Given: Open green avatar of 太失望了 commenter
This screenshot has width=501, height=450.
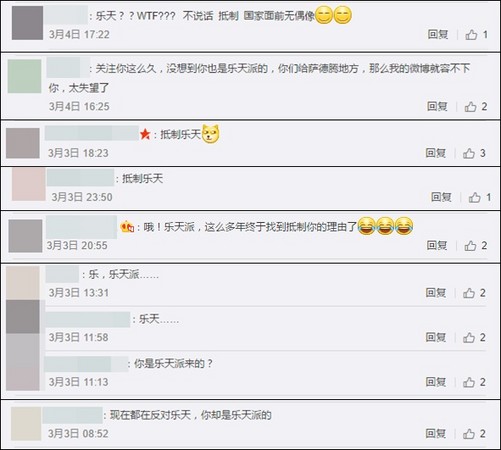Looking at the screenshot, I should [25, 76].
